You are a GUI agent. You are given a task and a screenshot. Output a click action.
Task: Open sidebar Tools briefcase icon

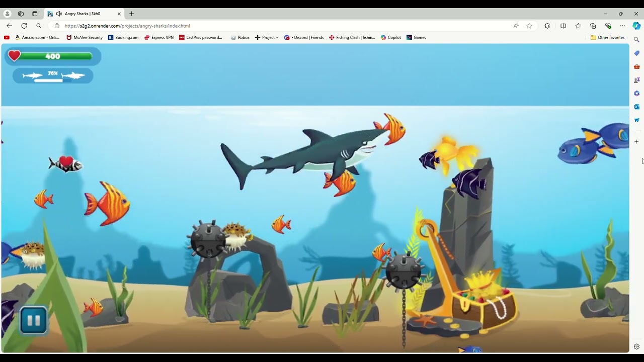(x=636, y=66)
